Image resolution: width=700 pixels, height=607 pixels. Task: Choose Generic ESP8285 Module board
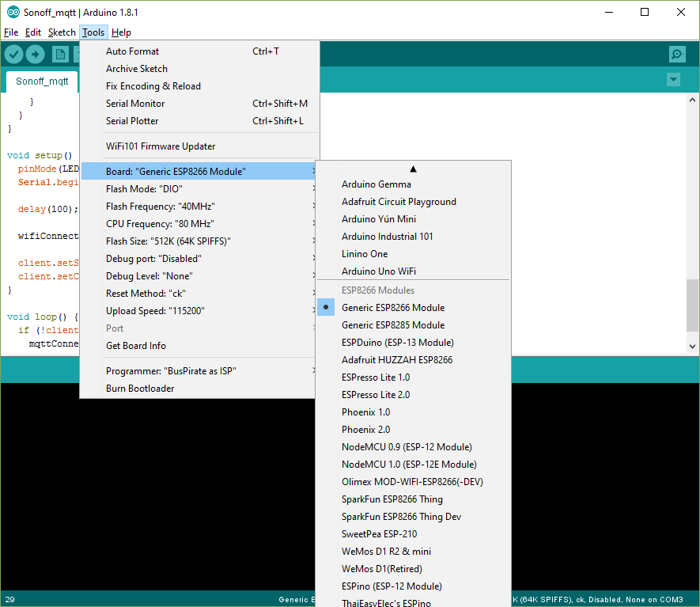(414, 325)
